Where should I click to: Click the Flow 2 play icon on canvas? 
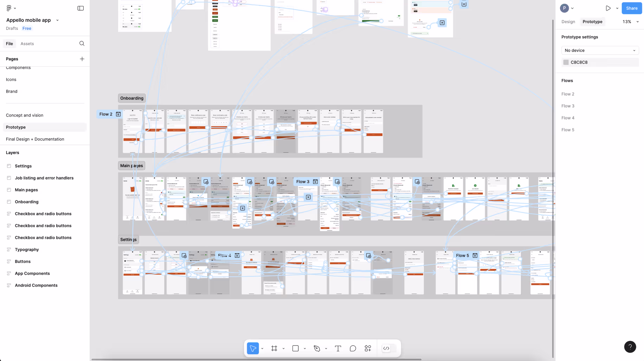click(x=118, y=114)
